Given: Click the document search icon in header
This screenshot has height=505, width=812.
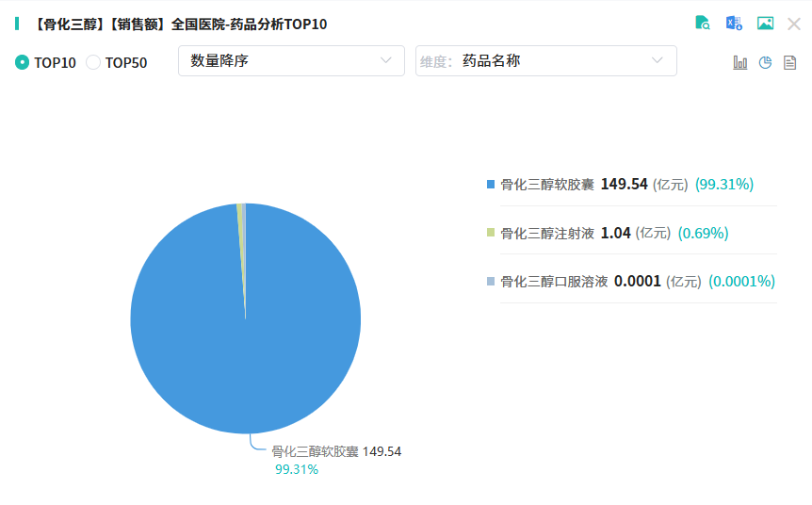Looking at the screenshot, I should pos(702,23).
